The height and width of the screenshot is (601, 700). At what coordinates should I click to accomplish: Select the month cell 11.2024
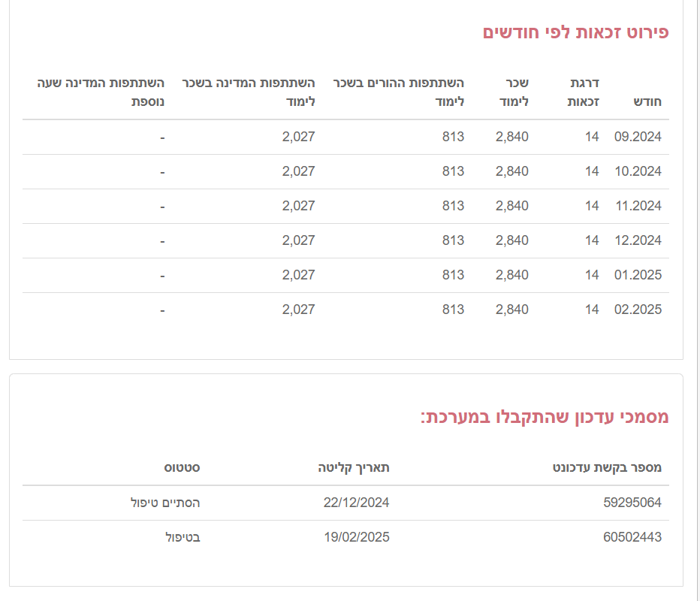(x=638, y=206)
